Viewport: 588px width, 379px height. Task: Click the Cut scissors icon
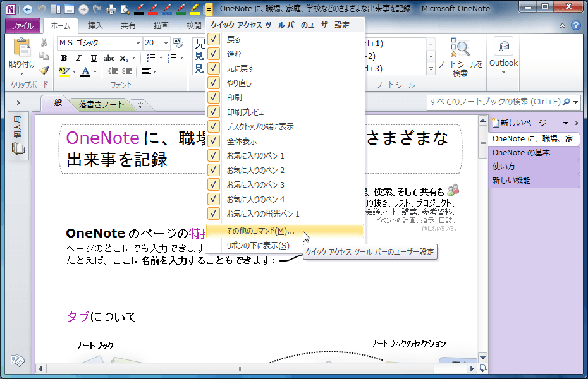point(44,43)
